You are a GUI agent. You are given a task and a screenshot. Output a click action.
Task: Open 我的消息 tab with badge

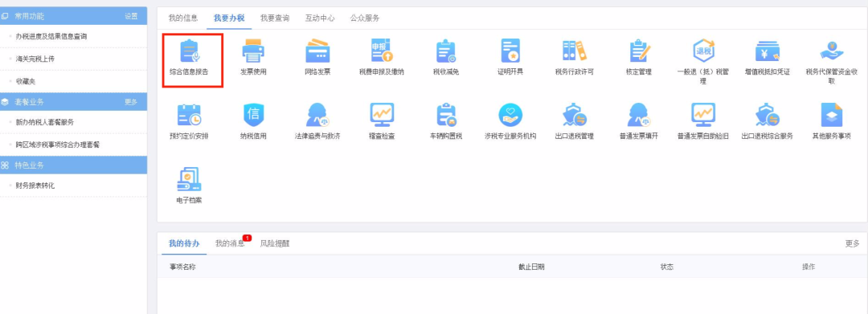point(230,243)
